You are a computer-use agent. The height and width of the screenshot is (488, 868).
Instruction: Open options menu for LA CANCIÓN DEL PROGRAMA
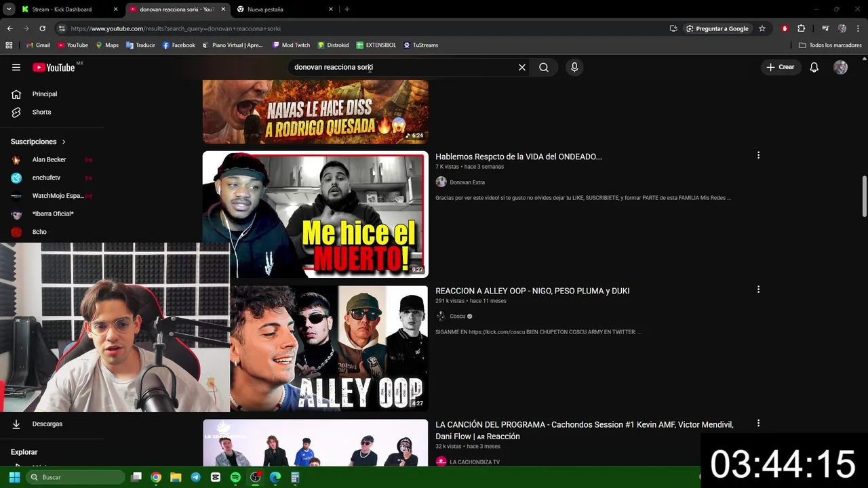pos(758,423)
